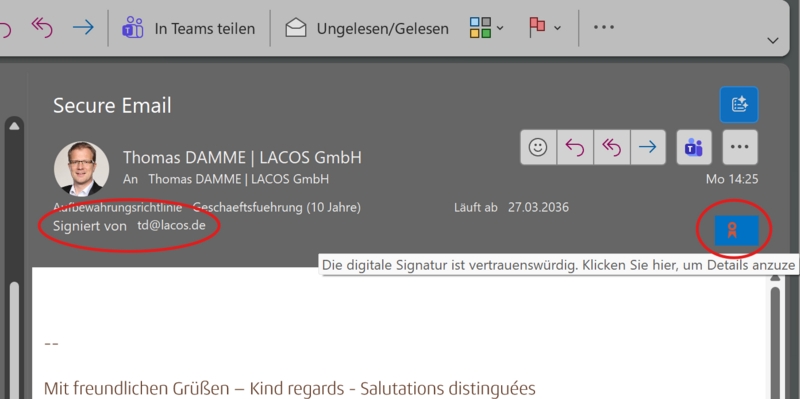The image size is (800, 399).
Task: Open more actions in the message header
Action: 740,147
